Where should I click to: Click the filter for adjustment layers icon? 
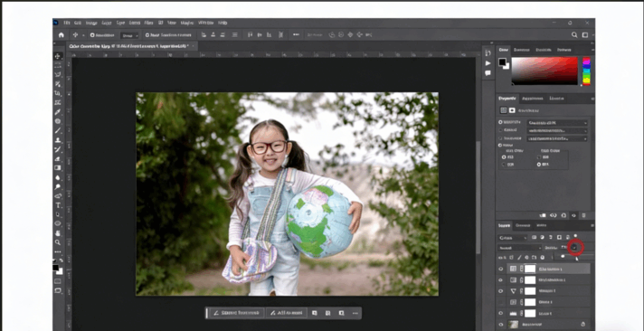click(542, 237)
